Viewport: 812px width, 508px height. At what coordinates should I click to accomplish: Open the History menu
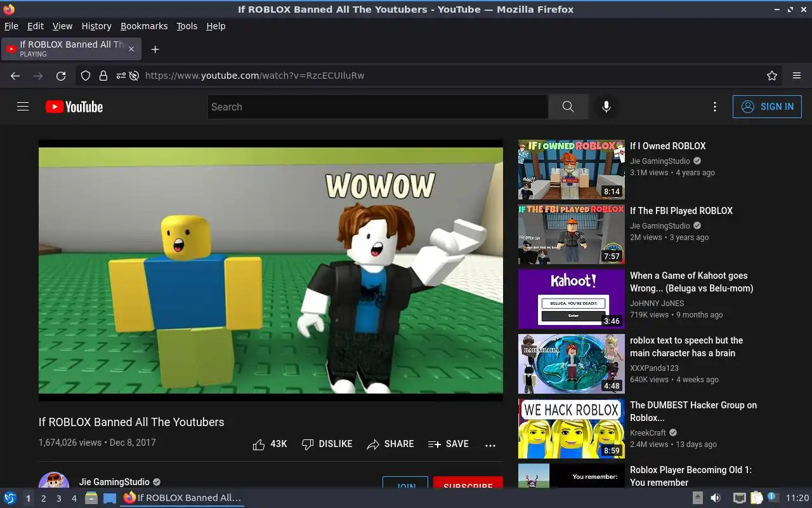(96, 26)
